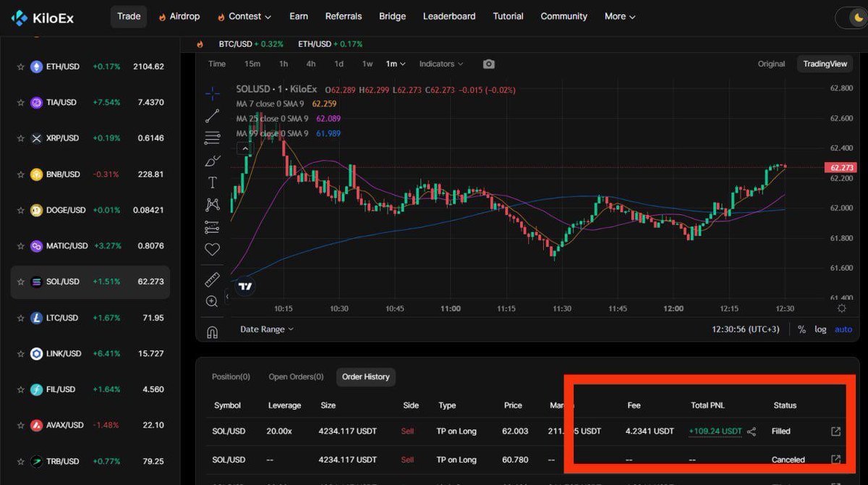This screenshot has height=485, width=868.
Task: Collapse the drawing toolbar side arrow
Action: [227, 297]
